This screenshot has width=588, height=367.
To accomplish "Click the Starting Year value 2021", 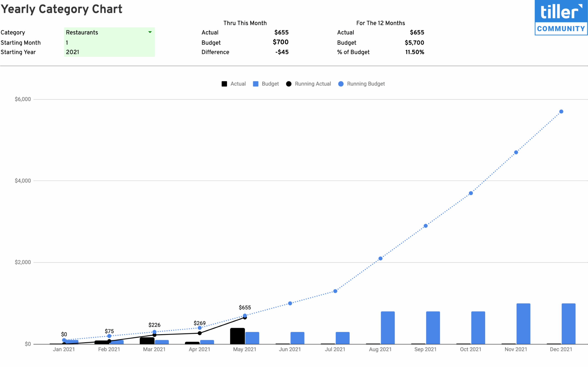I will coord(72,52).
